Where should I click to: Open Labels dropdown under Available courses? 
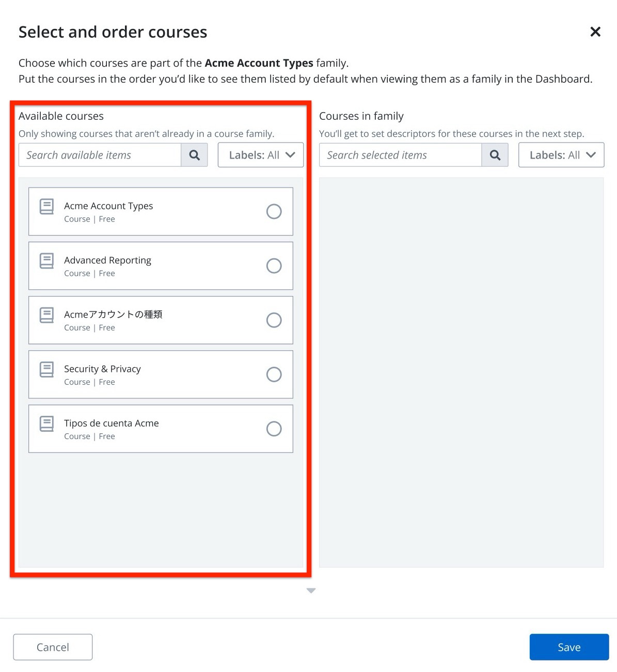(x=261, y=155)
